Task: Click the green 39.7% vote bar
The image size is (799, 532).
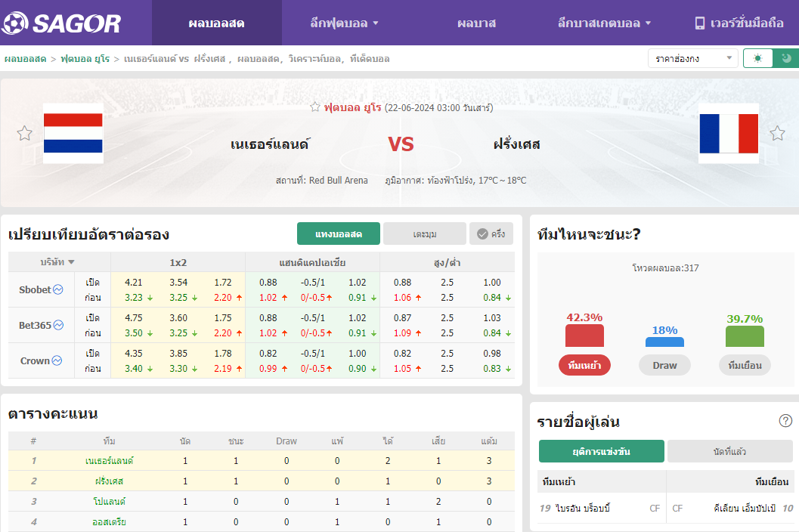Action: tap(745, 336)
